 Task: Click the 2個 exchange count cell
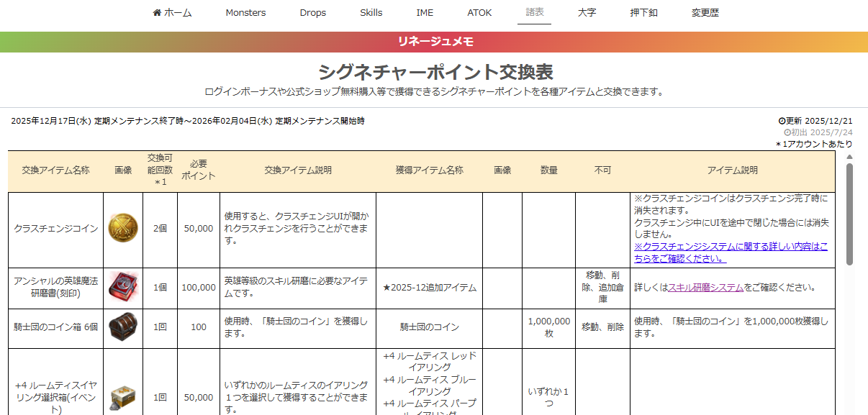160,229
